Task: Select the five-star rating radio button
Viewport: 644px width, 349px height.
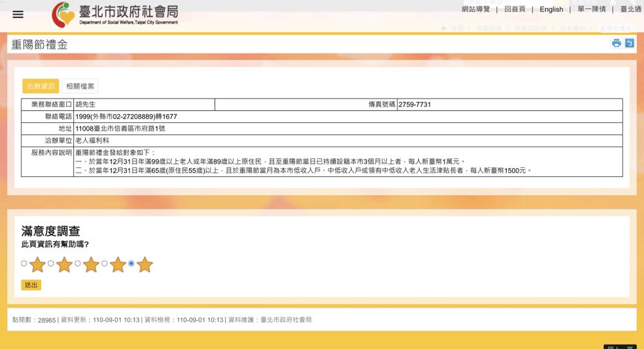Action: (x=131, y=263)
